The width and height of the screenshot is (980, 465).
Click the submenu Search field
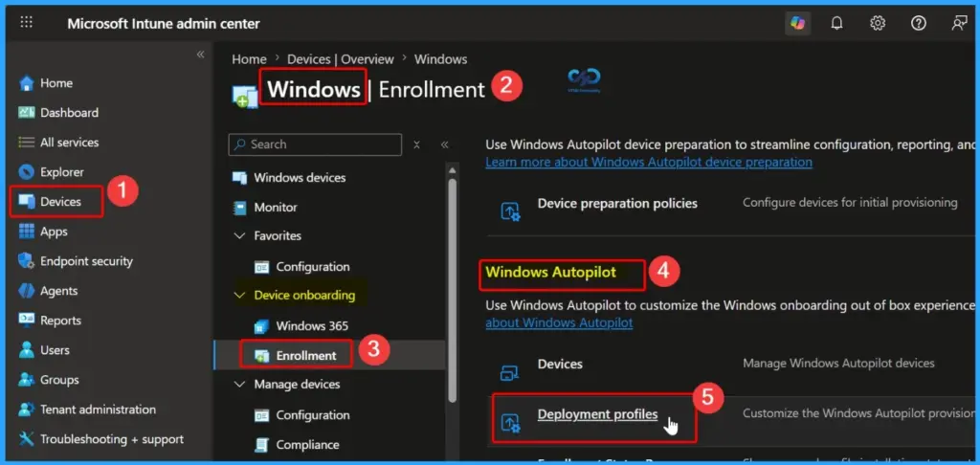(315, 144)
